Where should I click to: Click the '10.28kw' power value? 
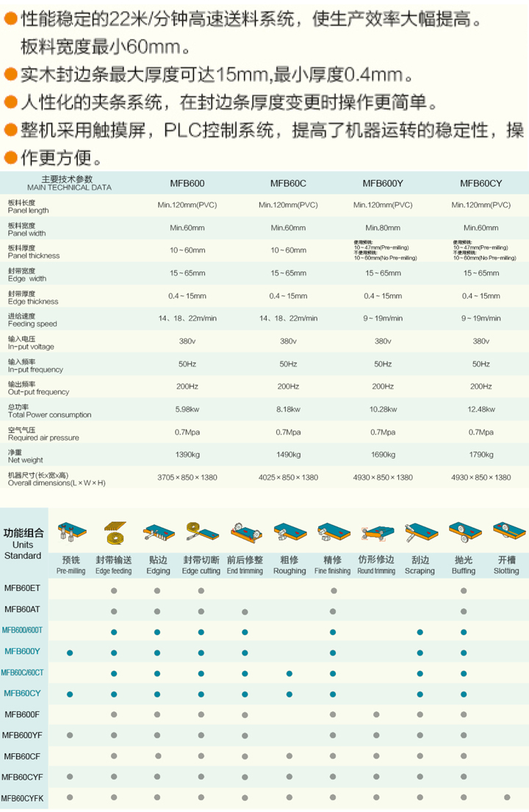[x=383, y=409]
